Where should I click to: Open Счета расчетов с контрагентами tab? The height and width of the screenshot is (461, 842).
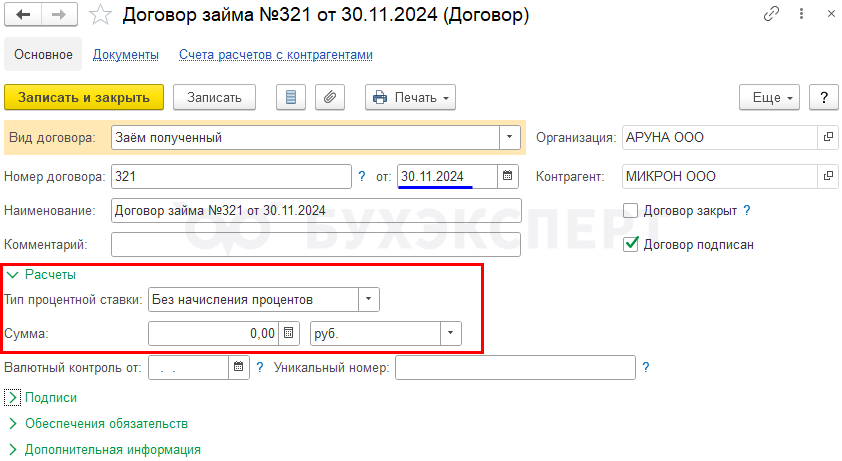tap(275, 55)
